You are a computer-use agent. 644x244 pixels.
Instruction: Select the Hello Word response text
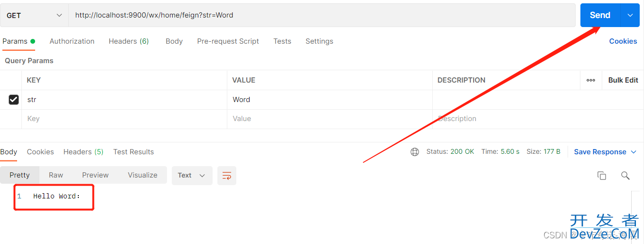coord(56,196)
